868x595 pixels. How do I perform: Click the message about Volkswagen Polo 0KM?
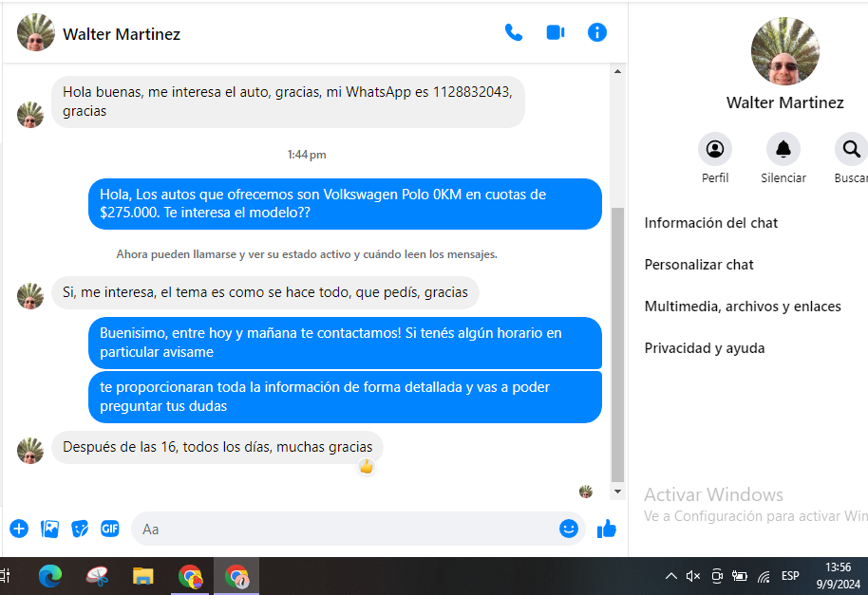(345, 203)
